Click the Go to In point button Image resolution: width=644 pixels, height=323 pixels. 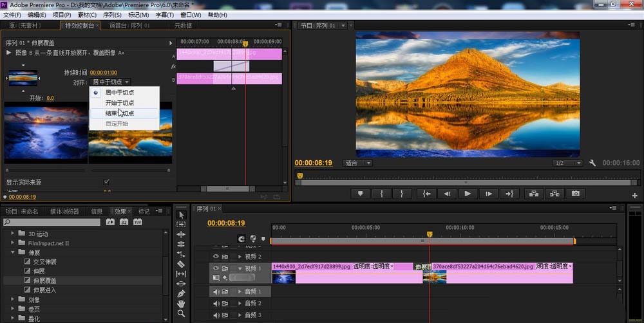[427, 194]
